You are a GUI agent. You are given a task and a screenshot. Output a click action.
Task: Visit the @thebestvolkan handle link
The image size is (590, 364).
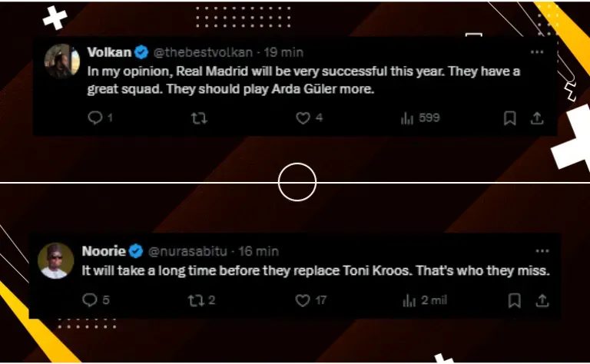tap(203, 52)
